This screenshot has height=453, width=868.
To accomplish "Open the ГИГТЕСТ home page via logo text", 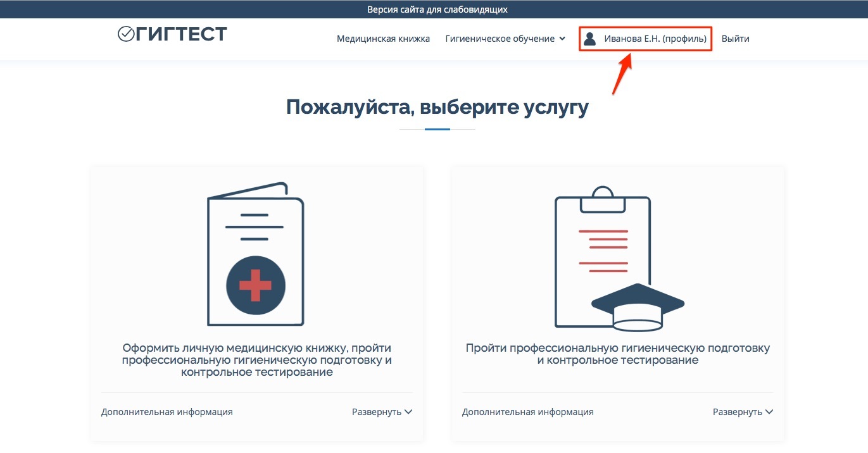I will (181, 34).
